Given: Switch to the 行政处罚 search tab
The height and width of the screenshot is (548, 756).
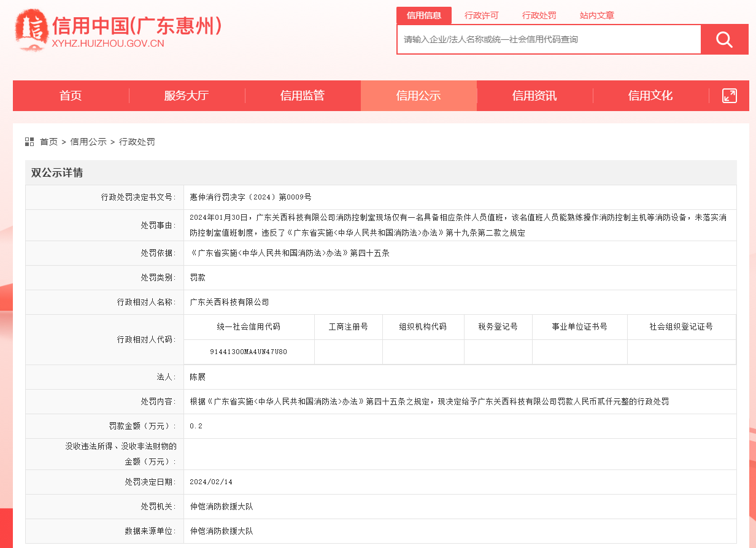Looking at the screenshot, I should pyautogui.click(x=539, y=16).
